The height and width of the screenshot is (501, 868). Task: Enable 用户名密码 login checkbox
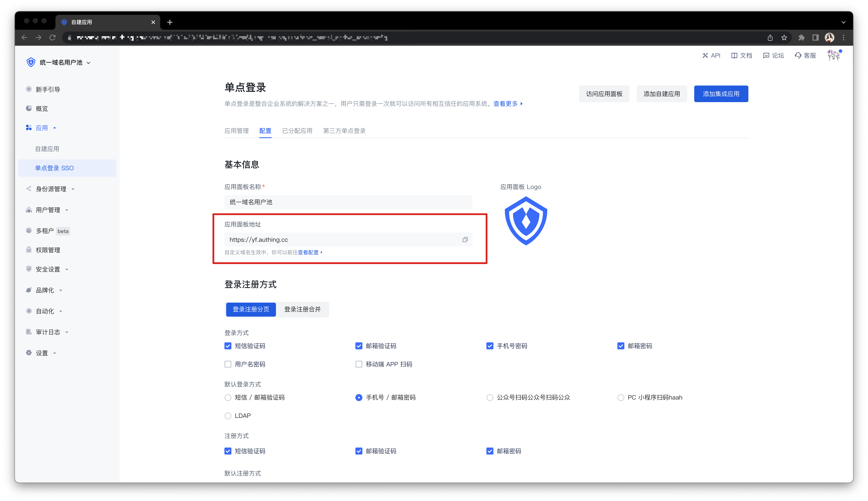tap(228, 364)
